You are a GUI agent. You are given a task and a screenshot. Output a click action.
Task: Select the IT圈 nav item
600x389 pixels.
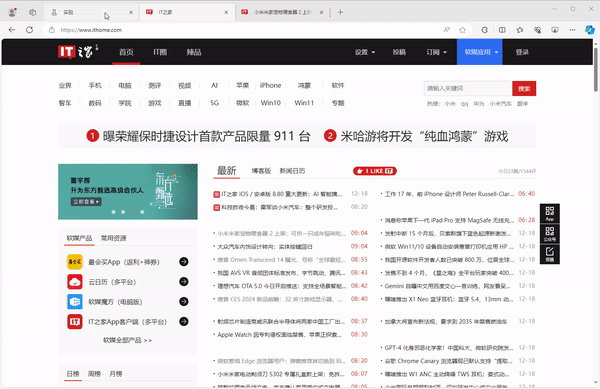[160, 52]
